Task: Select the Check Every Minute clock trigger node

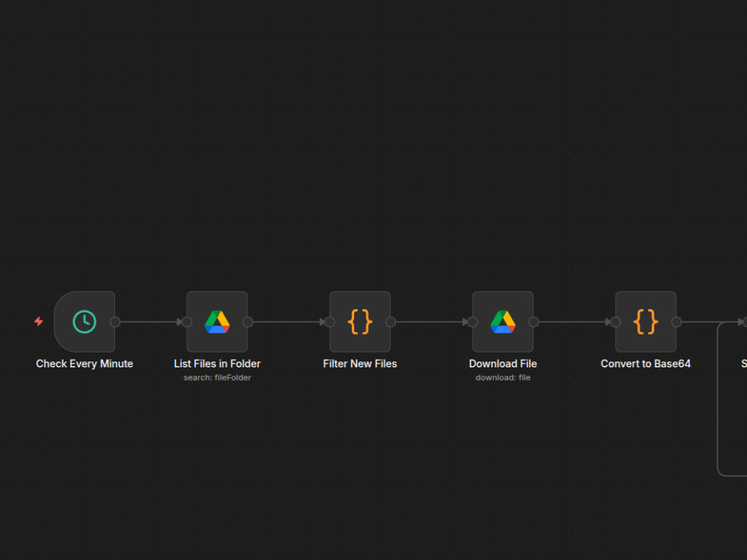Action: pyautogui.click(x=84, y=322)
